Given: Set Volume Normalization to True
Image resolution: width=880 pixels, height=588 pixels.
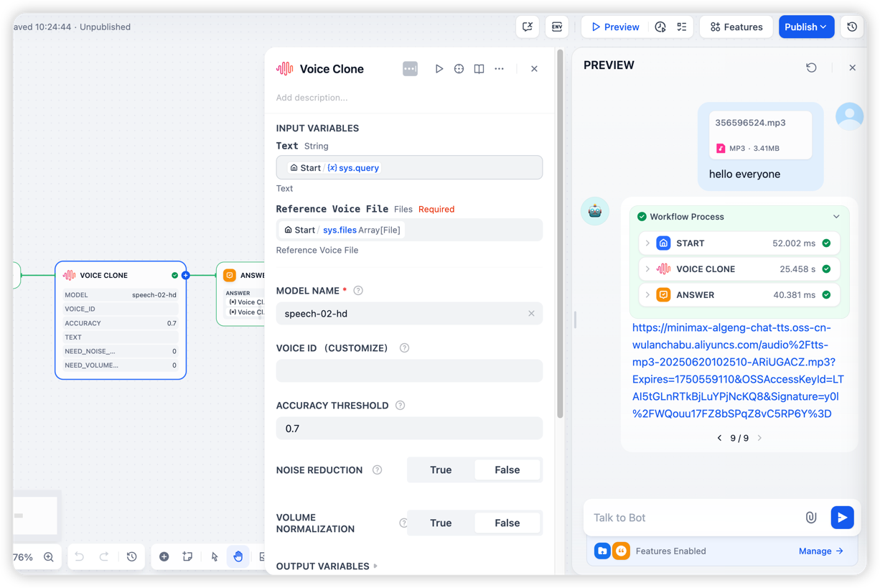Looking at the screenshot, I should tap(441, 523).
